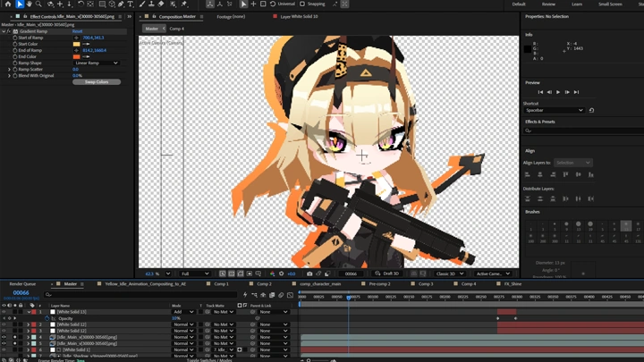Click the Effects & Presets search field
The image size is (644, 362).
pos(583,130)
